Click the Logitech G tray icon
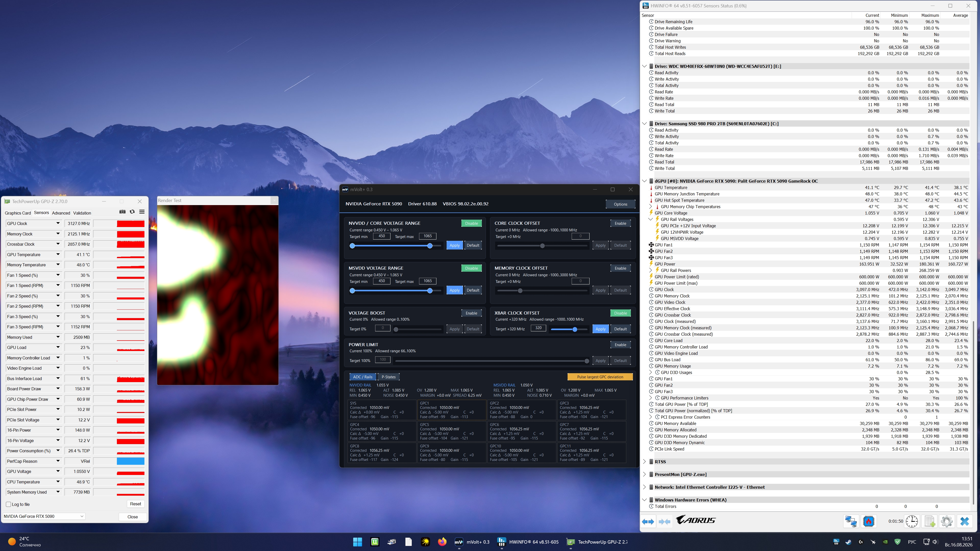Viewport: 980px width, 551px height. (x=861, y=542)
